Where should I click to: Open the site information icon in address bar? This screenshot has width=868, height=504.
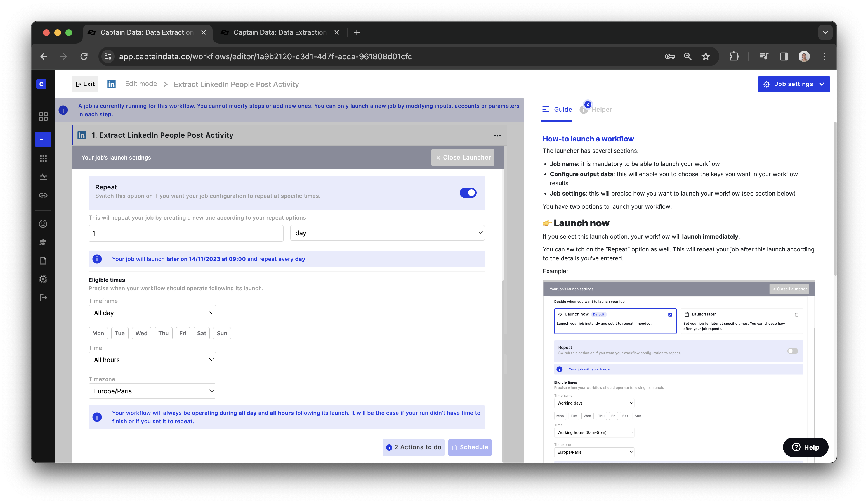(x=108, y=56)
